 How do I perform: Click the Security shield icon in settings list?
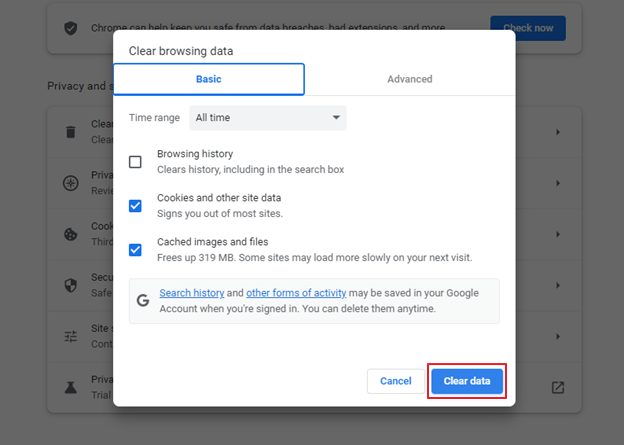[x=71, y=285]
